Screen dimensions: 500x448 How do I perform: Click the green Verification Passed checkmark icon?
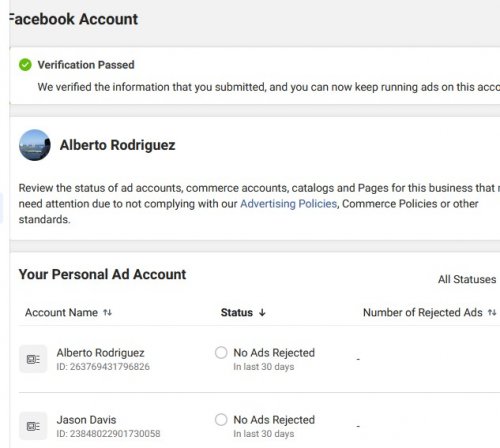click(x=25, y=65)
